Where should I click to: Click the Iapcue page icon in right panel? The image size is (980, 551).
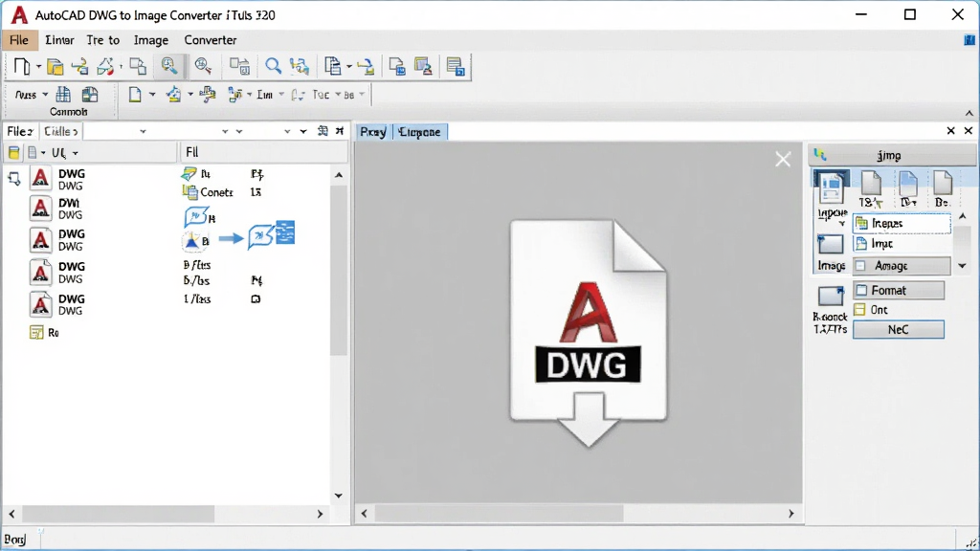coord(832,187)
